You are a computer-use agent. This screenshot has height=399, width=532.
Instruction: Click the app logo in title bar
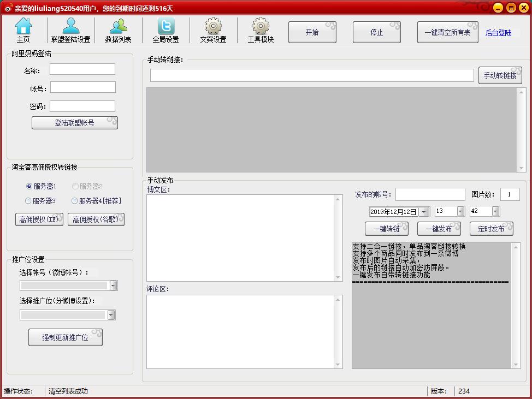8,8
